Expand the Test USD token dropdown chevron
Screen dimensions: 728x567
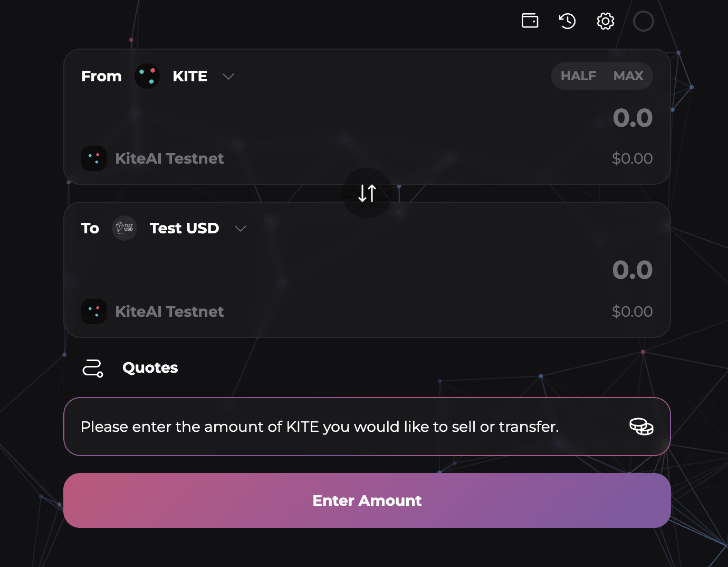pyautogui.click(x=241, y=229)
